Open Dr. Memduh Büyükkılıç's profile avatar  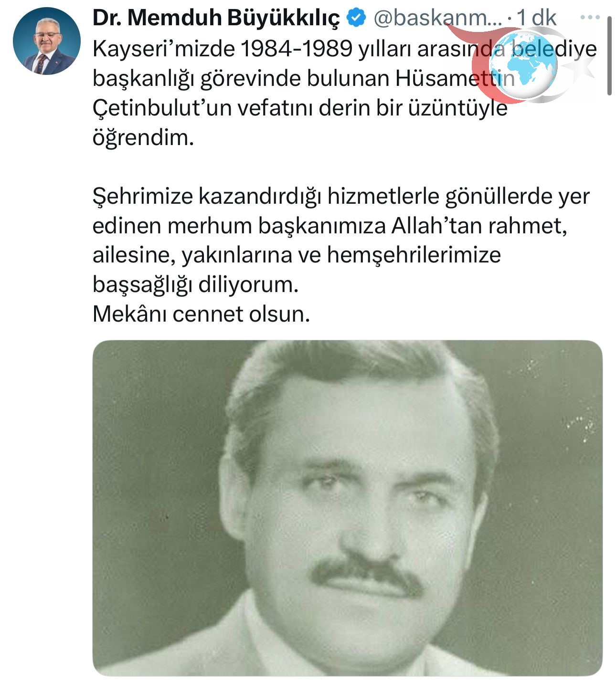(47, 41)
